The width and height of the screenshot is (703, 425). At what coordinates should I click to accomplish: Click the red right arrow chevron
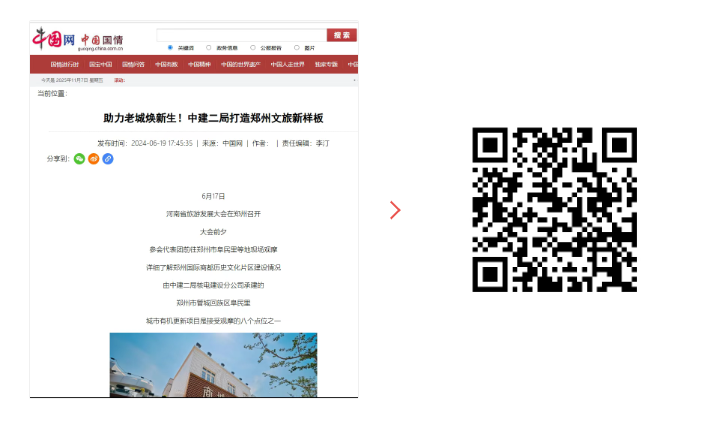(395, 210)
